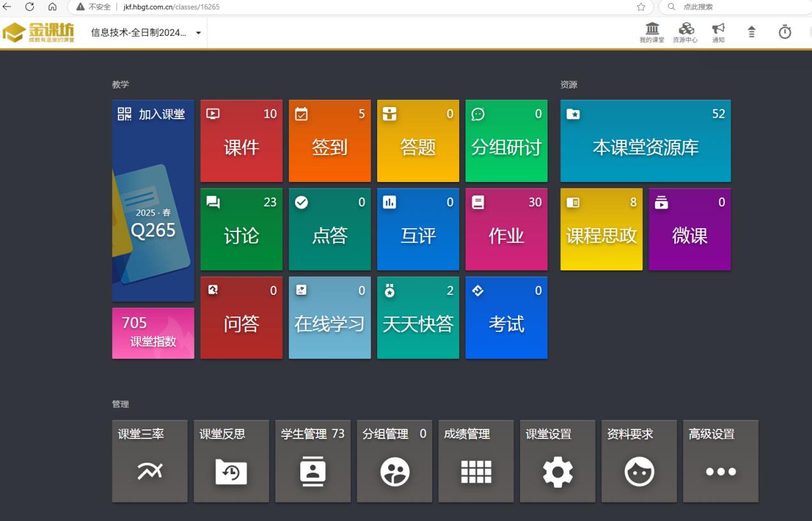
Task: Click the timer stopwatch icon in header
Action: pyautogui.click(x=784, y=32)
